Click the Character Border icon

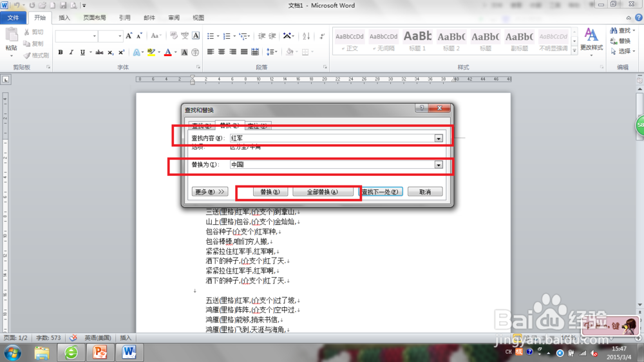[x=196, y=36]
